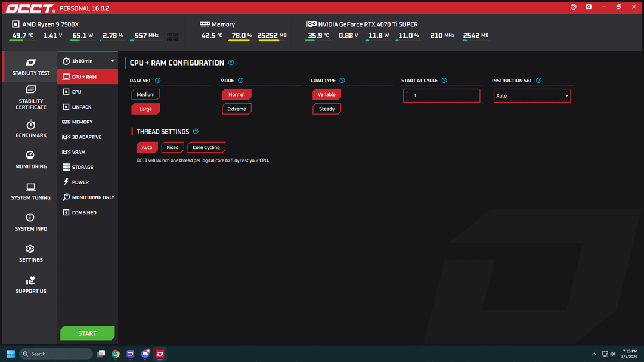Screen dimensions: 644x362
Task: Choose Core Cycling thread setting
Action: point(206,147)
